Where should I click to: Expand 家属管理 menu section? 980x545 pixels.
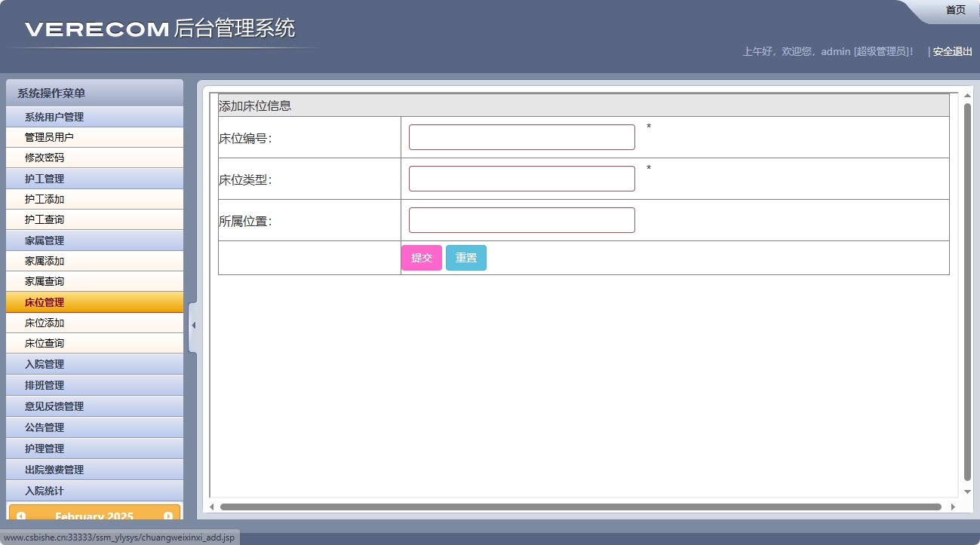94,240
